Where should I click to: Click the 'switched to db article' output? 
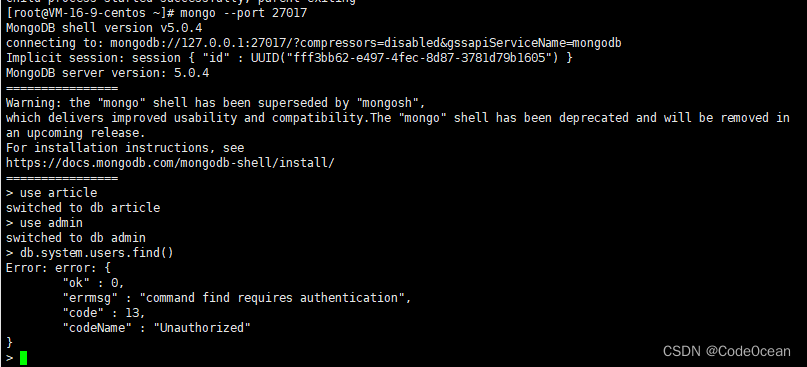pos(83,208)
